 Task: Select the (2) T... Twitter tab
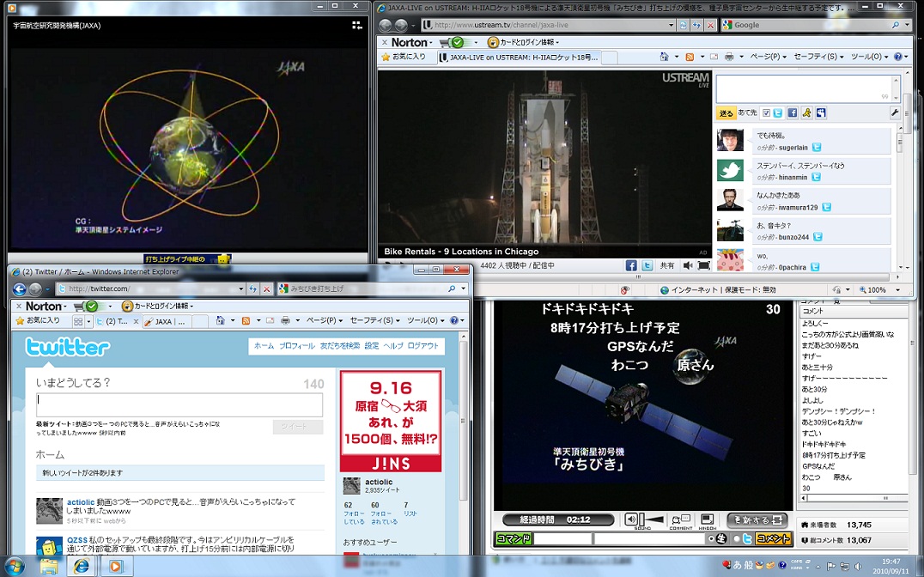[x=118, y=321]
